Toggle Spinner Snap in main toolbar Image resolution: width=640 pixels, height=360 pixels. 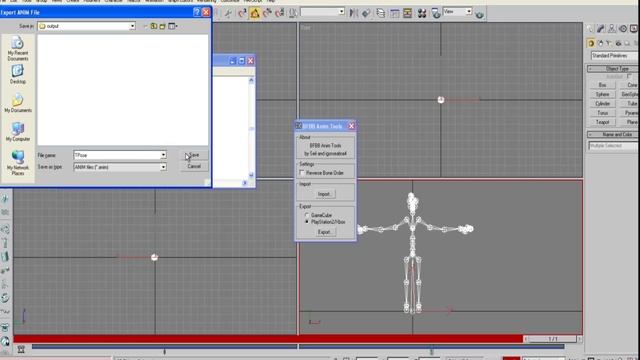pyautogui.click(x=280, y=13)
